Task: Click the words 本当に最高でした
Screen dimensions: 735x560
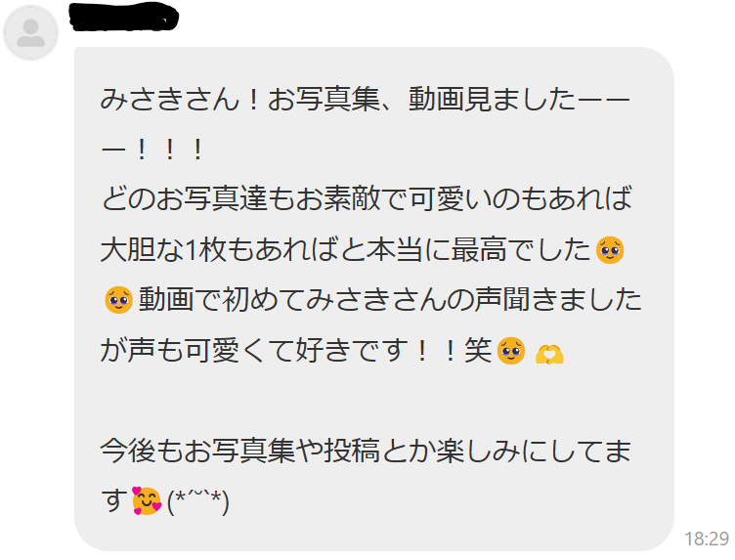Action: tap(478, 250)
